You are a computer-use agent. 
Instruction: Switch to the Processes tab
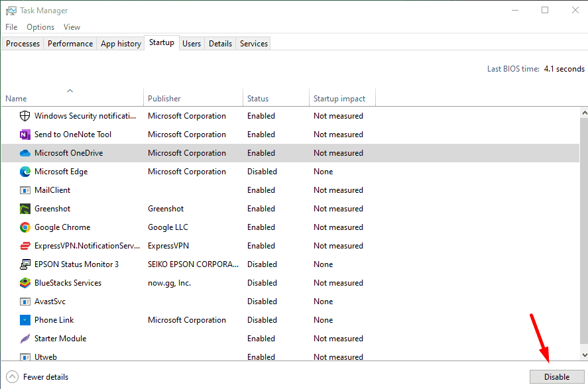[23, 44]
